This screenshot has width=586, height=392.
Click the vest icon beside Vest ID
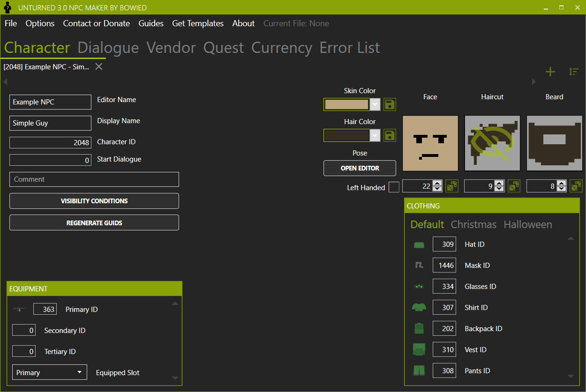[419, 350]
